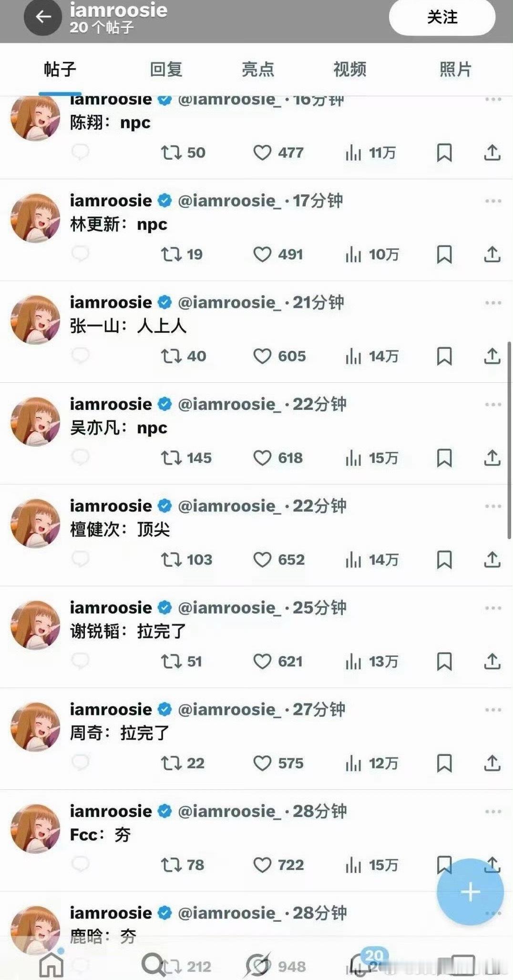Share the 檀健次 顶尖 post

coord(492,559)
